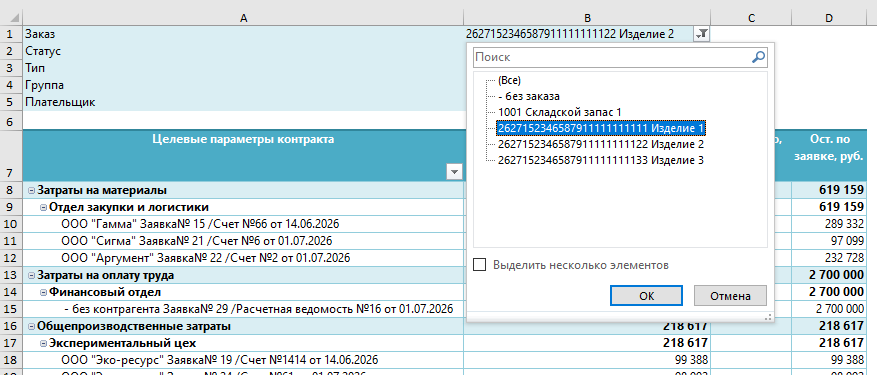The image size is (877, 375).
Task: Click the 'ООО "Сигма" Заявка№ 21' row
Action: (243, 241)
